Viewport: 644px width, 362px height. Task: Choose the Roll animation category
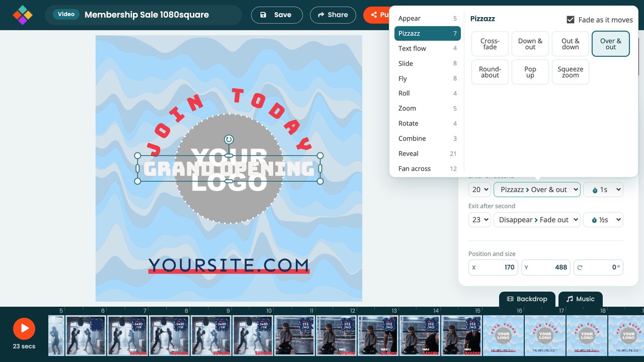pyautogui.click(x=427, y=93)
